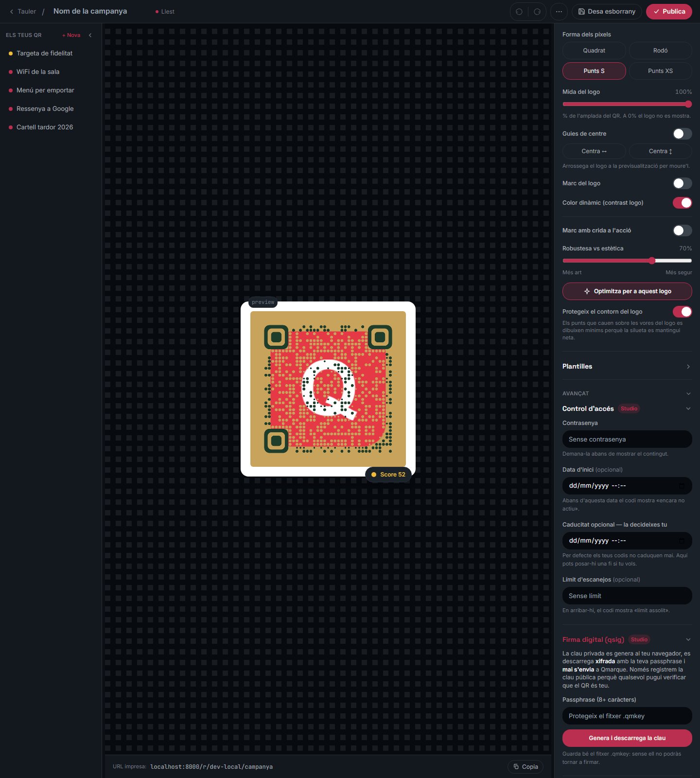This screenshot has height=778, width=700.
Task: Select Ressenya a Google in the list
Action: coord(51,109)
